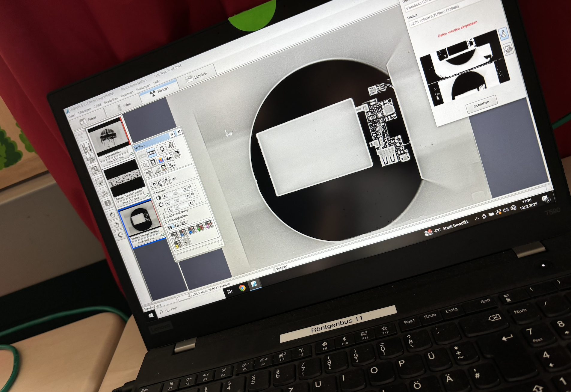
Task: Select the text annotation 'a' tool in Toolbox
Action: coord(172,165)
